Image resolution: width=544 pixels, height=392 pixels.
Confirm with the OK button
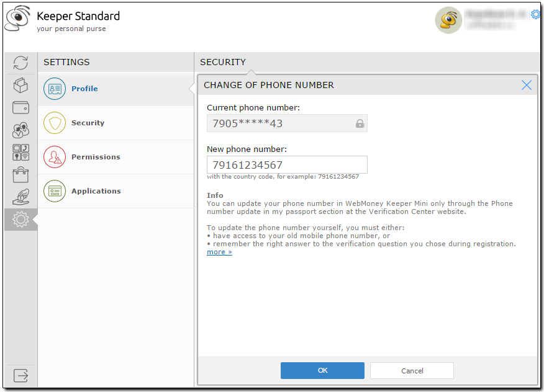point(322,370)
